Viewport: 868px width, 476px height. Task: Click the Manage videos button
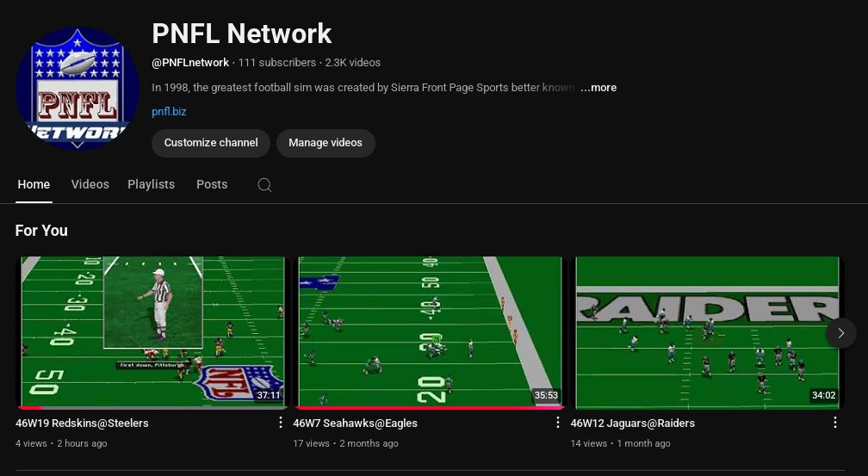325,143
